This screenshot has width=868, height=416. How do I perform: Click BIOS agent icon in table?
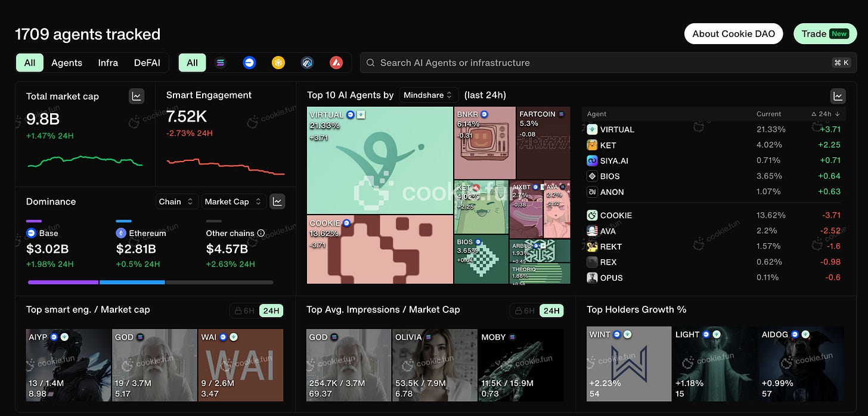pyautogui.click(x=592, y=176)
